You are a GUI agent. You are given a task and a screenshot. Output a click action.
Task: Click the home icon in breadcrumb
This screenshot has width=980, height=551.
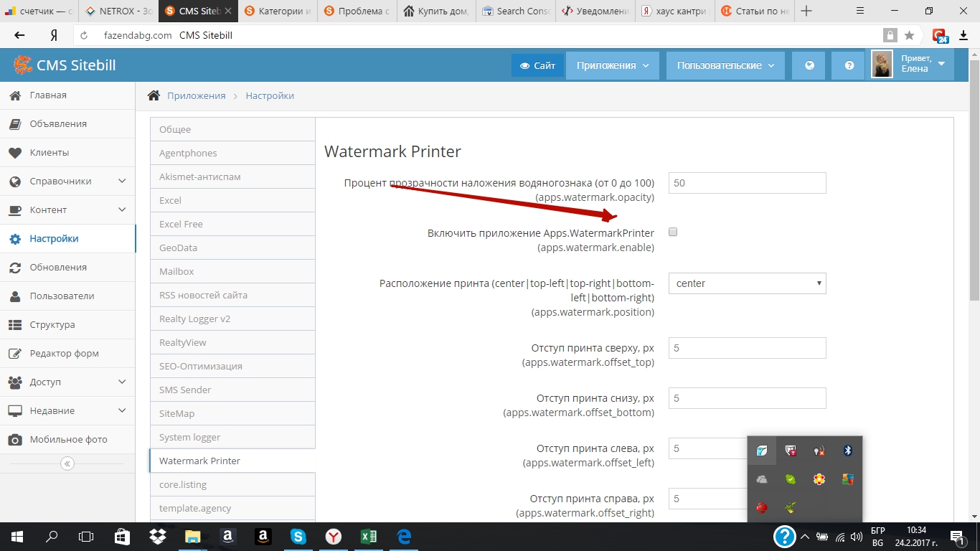153,95
